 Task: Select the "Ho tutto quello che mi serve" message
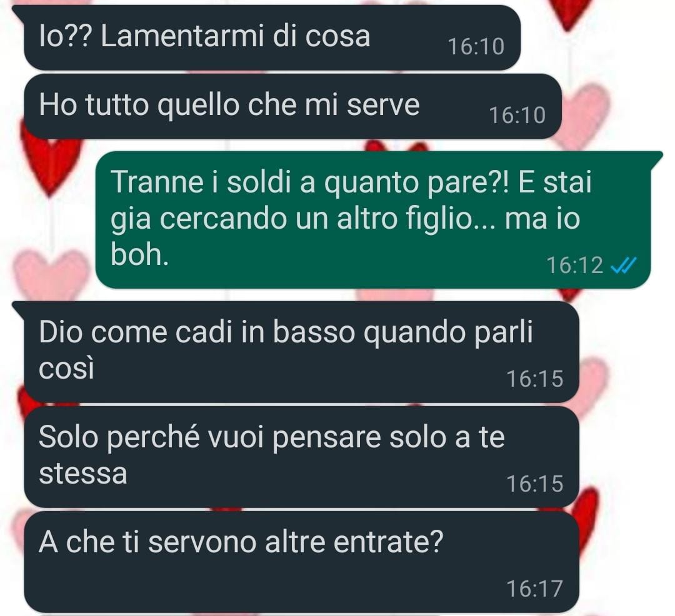pyautogui.click(x=292, y=106)
